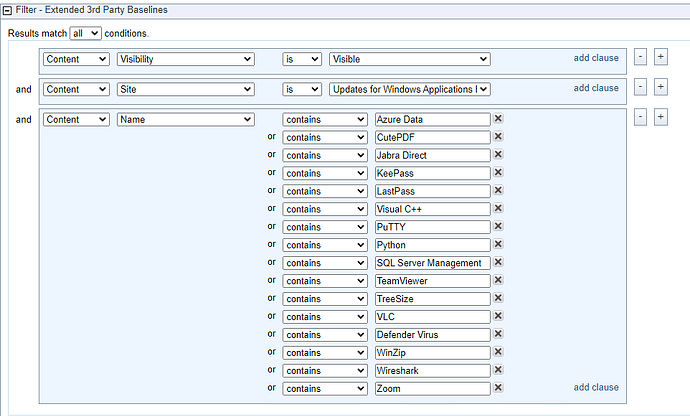Open contains dropdown next to PuTTY
This screenshot has height=416, width=690.
(325, 227)
